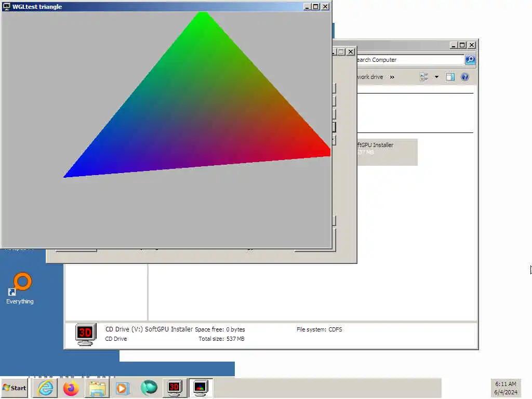Open Explorer help icon
This screenshot has height=399, width=532.
[465, 77]
